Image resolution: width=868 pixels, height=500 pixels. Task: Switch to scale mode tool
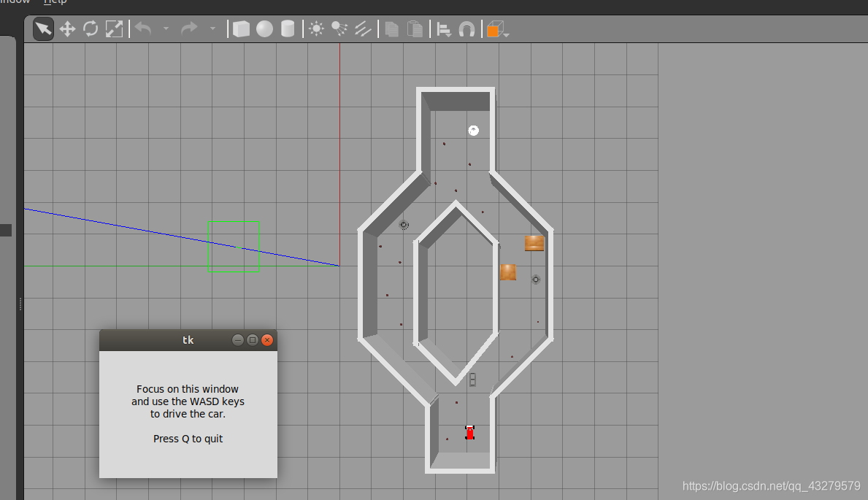coord(114,28)
